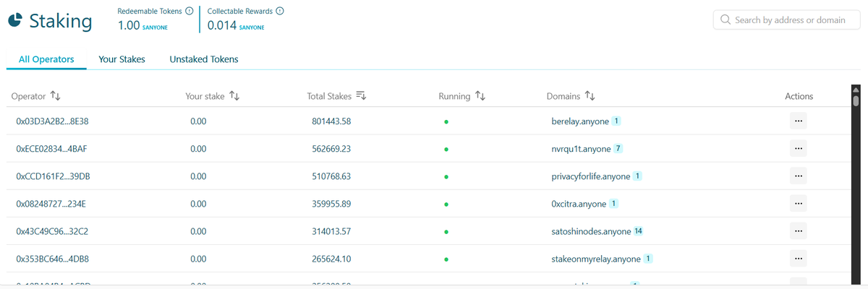Switch to Your Stakes tab
This screenshot has height=289, width=868.
pos(122,59)
